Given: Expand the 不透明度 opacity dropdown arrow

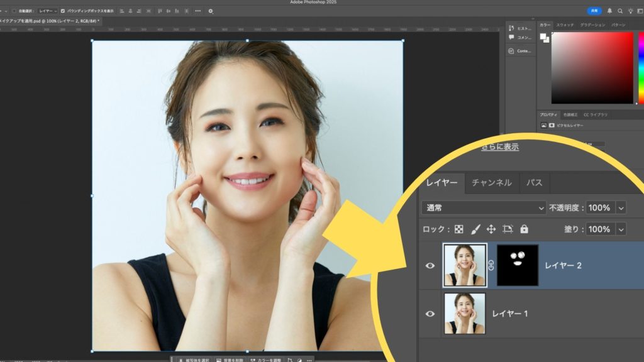Looking at the screenshot, I should click(x=621, y=207).
